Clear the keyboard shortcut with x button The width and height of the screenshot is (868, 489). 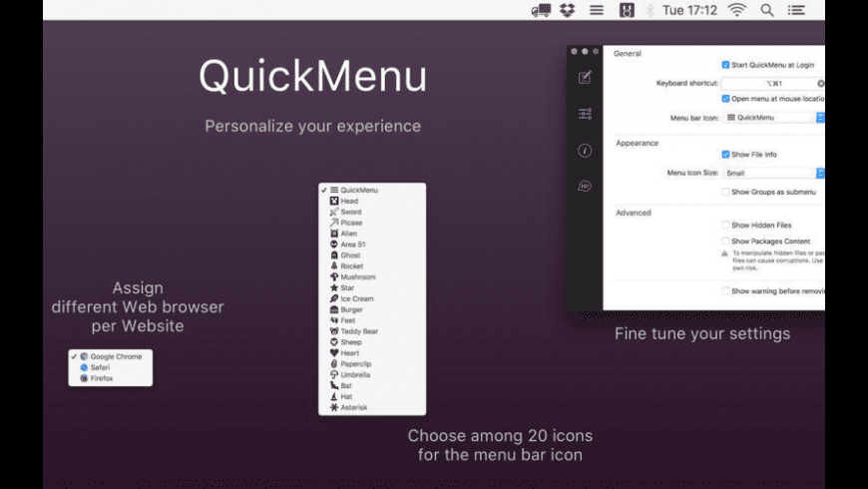click(x=820, y=83)
